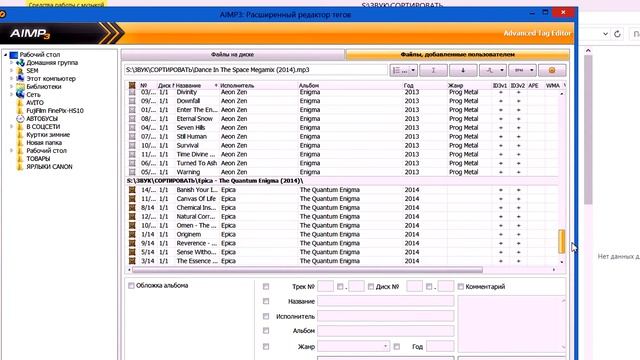Expand the Библиотеки tree node
The width and height of the screenshot is (640, 360).
click(x=11, y=87)
